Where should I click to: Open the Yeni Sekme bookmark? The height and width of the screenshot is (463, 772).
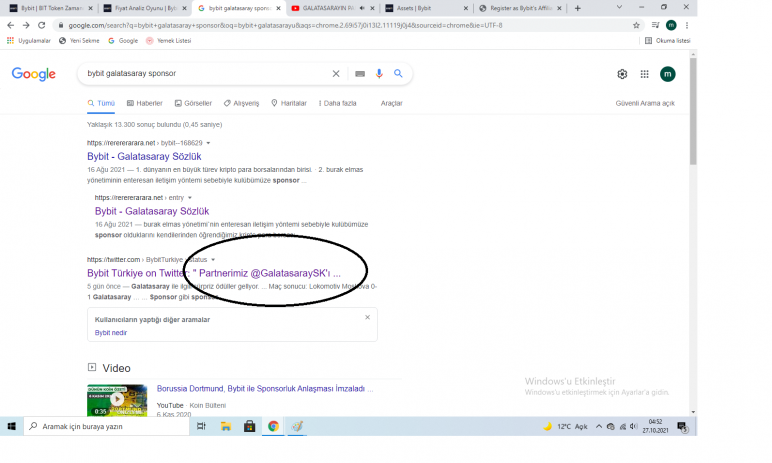[x=79, y=41]
